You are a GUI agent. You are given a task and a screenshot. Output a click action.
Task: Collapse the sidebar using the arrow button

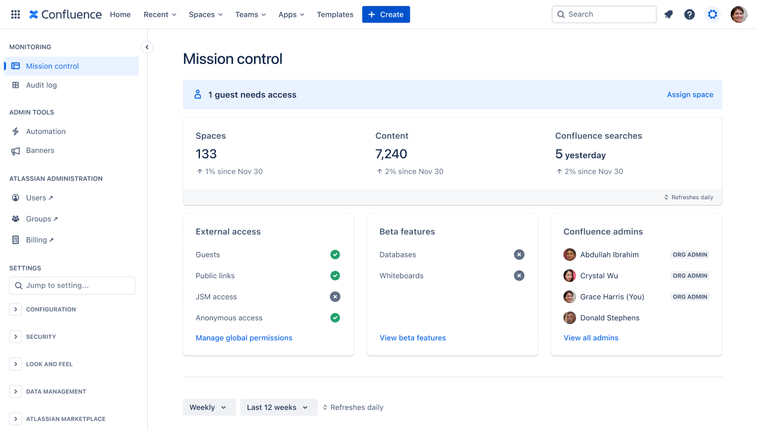click(x=147, y=47)
